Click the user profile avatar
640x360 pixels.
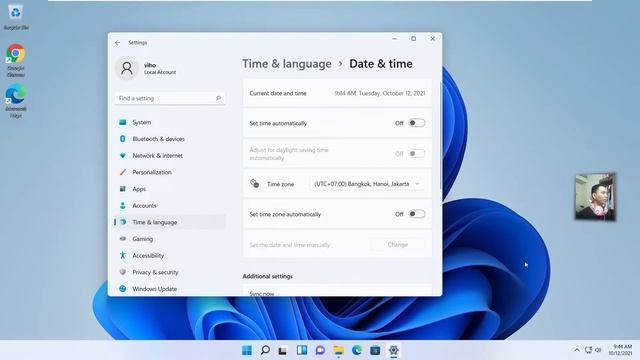pyautogui.click(x=127, y=68)
